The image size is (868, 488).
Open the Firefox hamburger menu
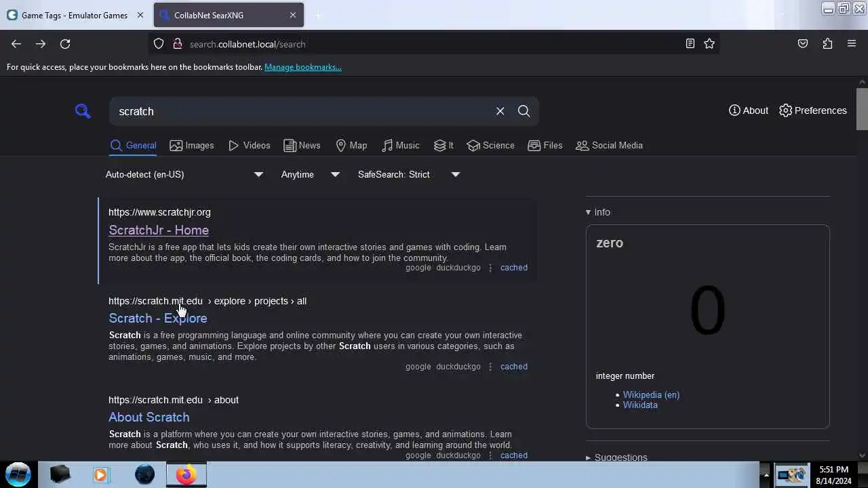pos(852,44)
